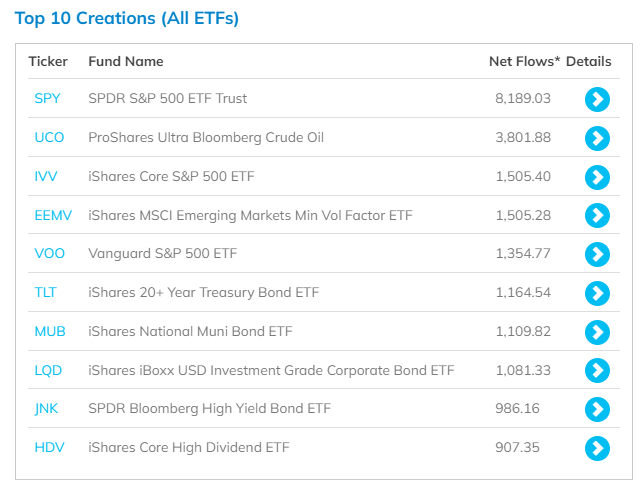Open the EEMV ticker link
The height and width of the screenshot is (490, 642).
point(53,215)
